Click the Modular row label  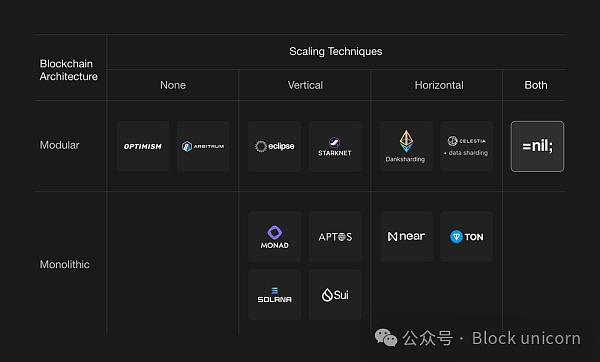pyautogui.click(x=59, y=145)
